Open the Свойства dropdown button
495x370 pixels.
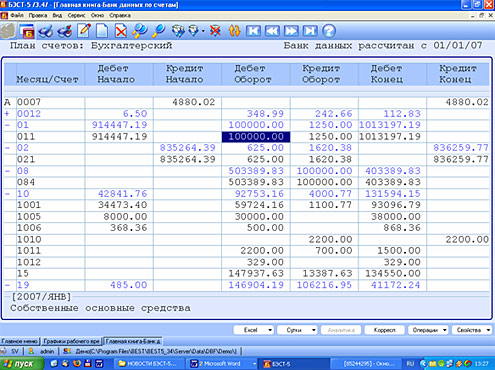472,330
